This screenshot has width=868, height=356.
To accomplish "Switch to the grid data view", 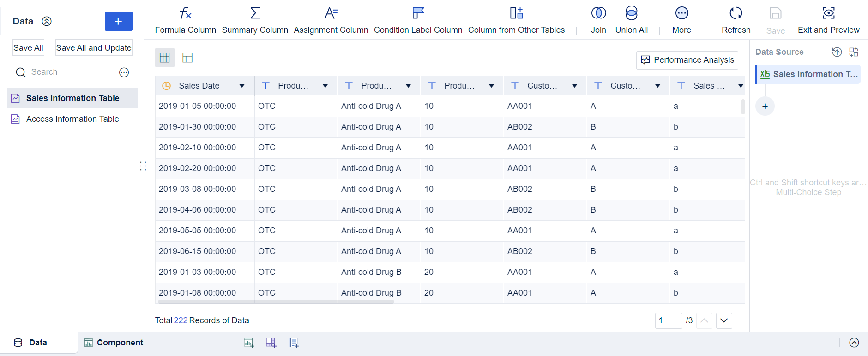I will click(165, 58).
